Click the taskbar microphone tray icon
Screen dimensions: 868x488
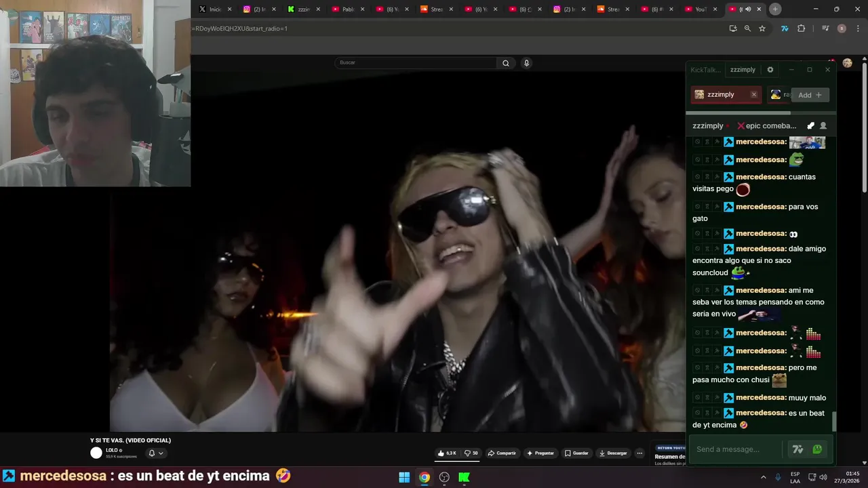(x=778, y=477)
